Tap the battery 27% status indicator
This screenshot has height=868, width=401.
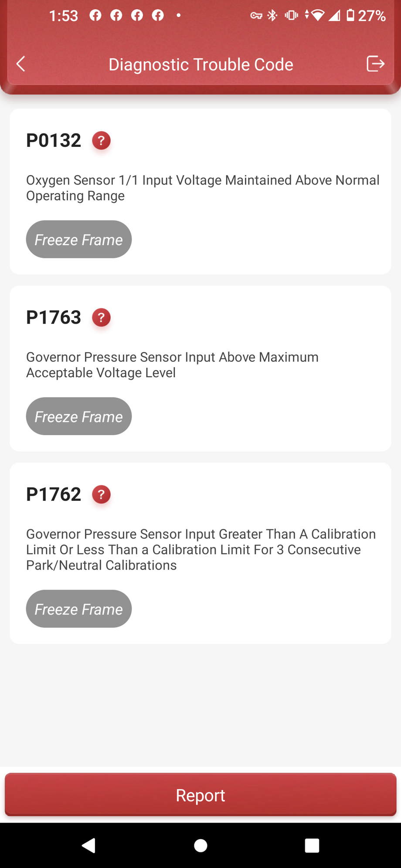point(366,16)
